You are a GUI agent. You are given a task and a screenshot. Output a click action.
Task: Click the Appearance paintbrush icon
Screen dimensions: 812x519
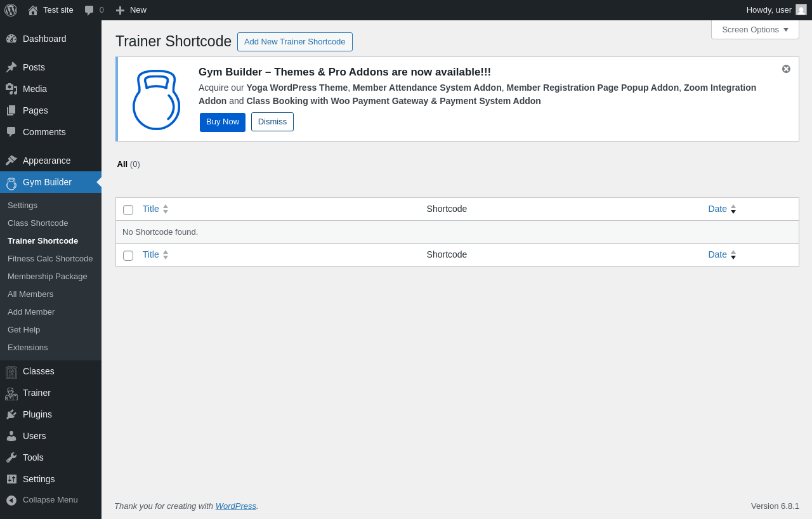click(x=11, y=161)
